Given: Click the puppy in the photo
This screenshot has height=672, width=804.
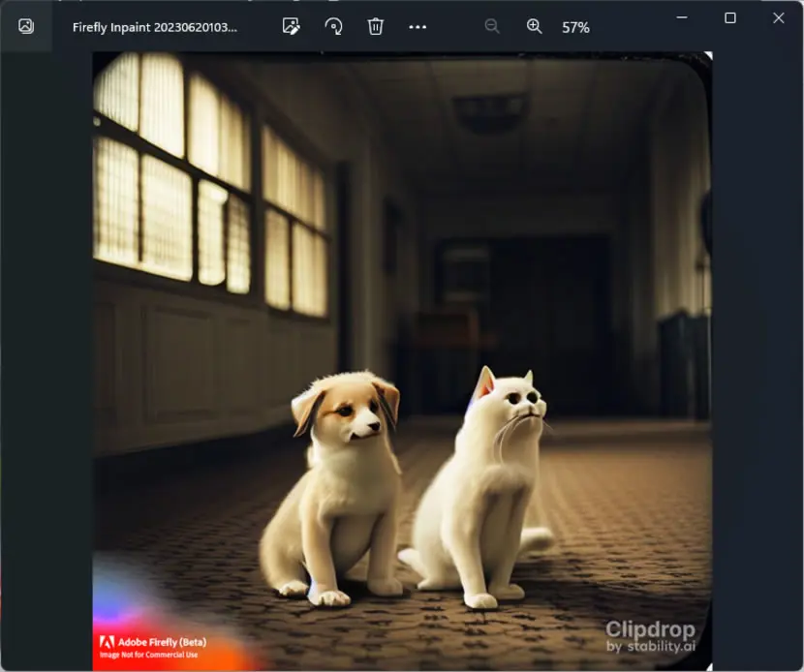Looking at the screenshot, I should (x=334, y=487).
